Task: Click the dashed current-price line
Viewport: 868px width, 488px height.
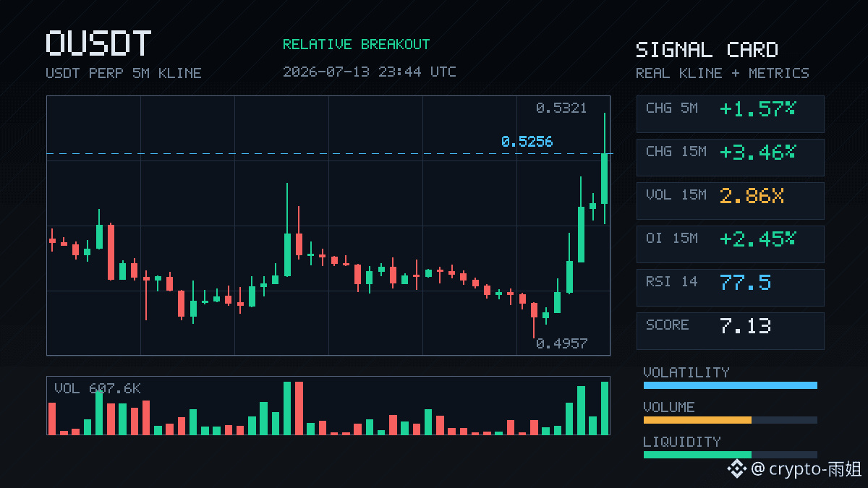Action: click(x=330, y=153)
